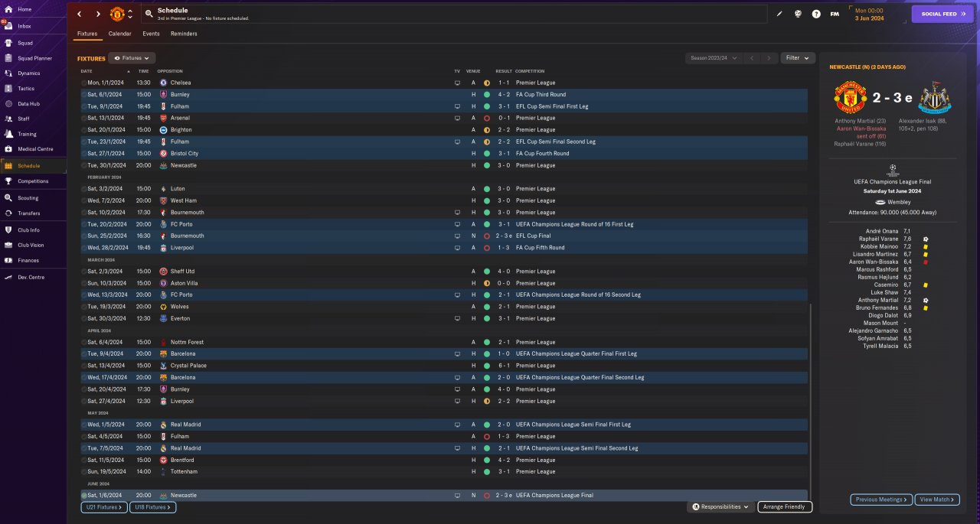Switch to the Calendar tab
980x524 pixels.
(119, 34)
